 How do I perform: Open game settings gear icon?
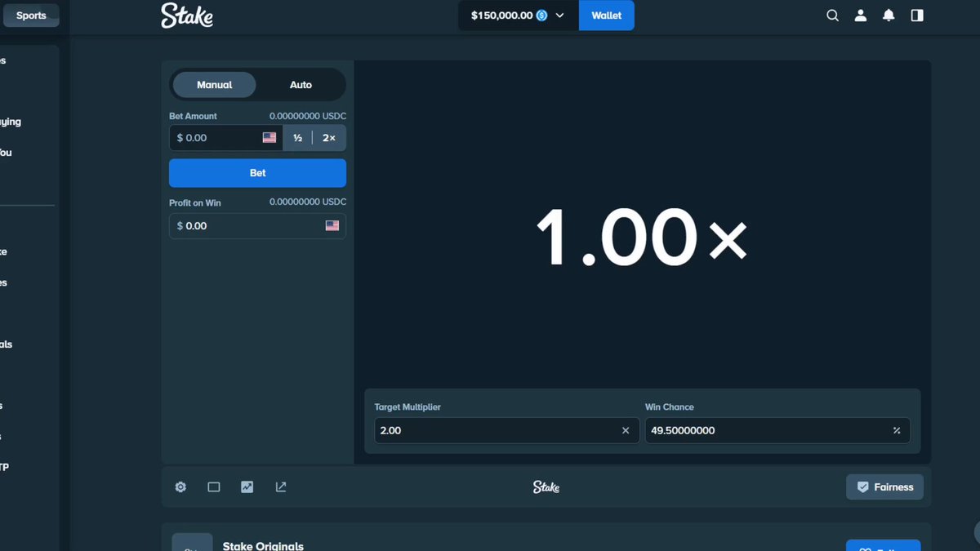pos(180,487)
